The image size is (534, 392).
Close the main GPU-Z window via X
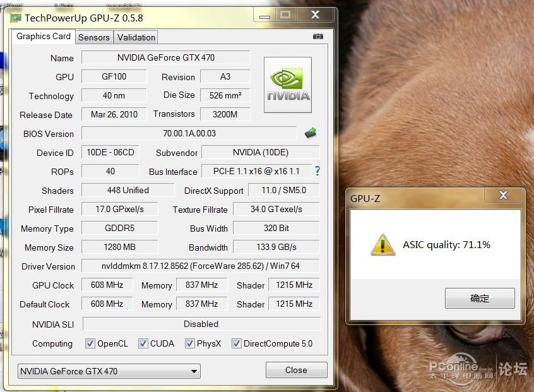pyautogui.click(x=316, y=15)
